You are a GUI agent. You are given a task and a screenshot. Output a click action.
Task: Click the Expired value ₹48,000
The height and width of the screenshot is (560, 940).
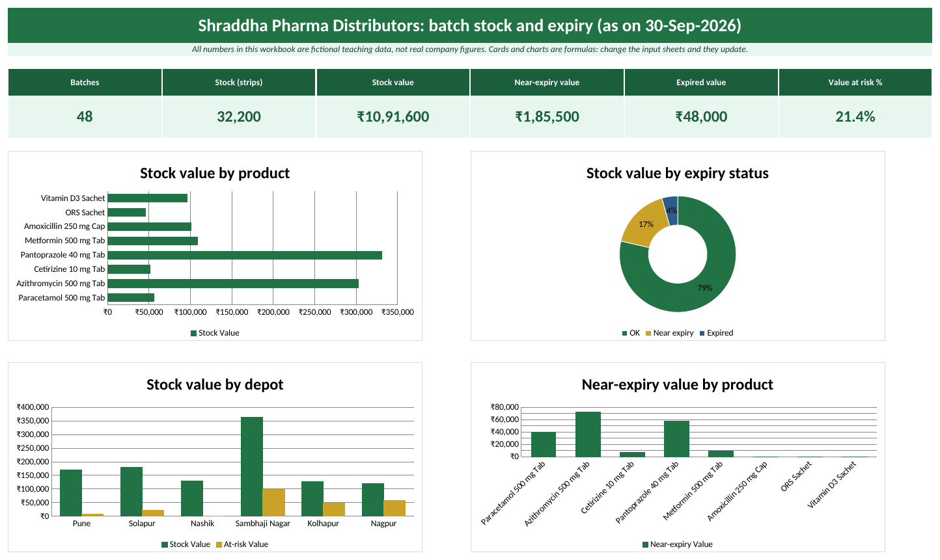[701, 116]
